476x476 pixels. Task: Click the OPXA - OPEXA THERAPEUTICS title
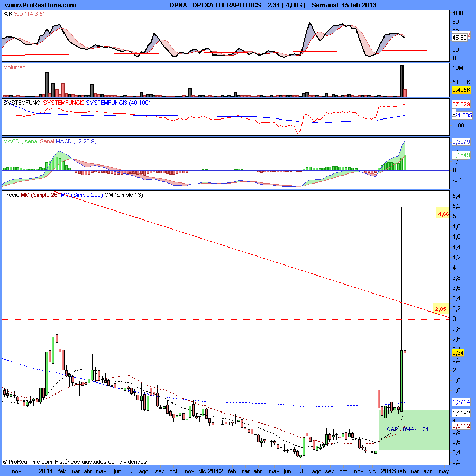215,5
